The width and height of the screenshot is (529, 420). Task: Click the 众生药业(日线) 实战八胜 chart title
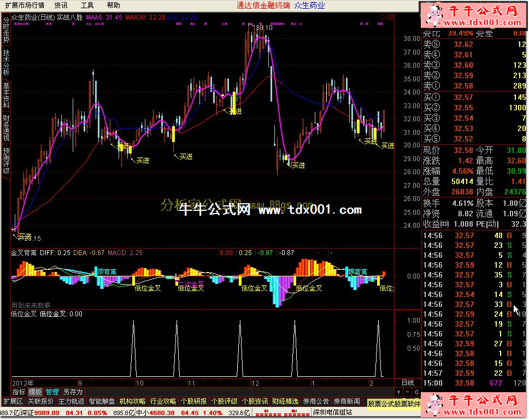[47, 17]
